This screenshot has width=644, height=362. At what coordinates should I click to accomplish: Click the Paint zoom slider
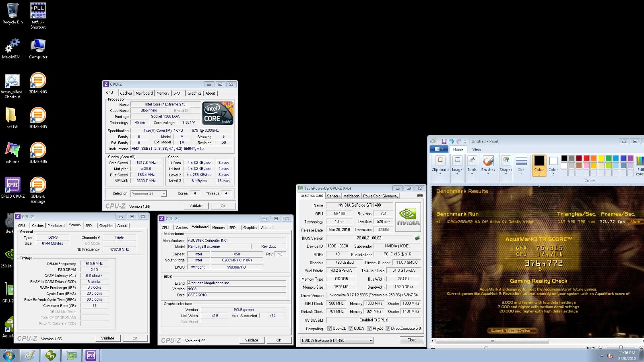620,347
